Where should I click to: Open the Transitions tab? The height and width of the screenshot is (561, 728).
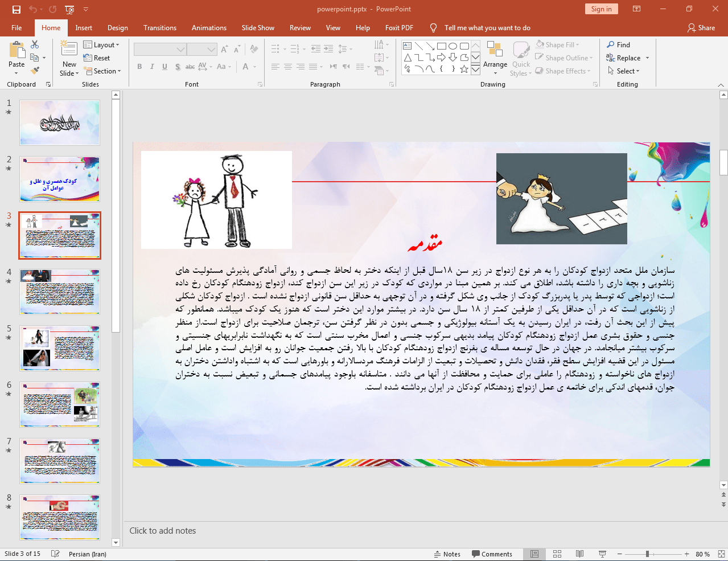(x=160, y=28)
